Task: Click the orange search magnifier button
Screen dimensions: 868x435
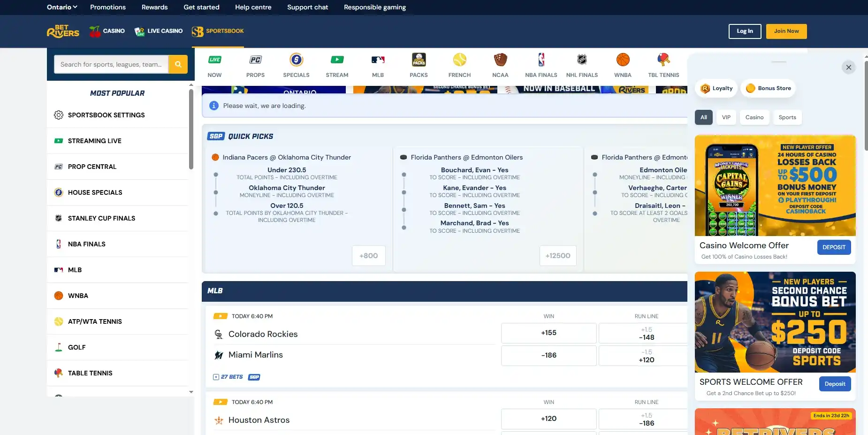Action: point(178,64)
